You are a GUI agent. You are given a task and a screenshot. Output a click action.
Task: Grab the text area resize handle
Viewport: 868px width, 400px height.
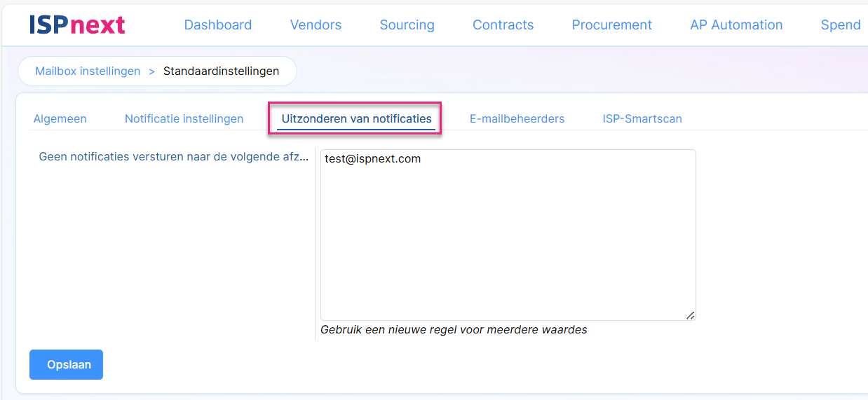(x=690, y=315)
